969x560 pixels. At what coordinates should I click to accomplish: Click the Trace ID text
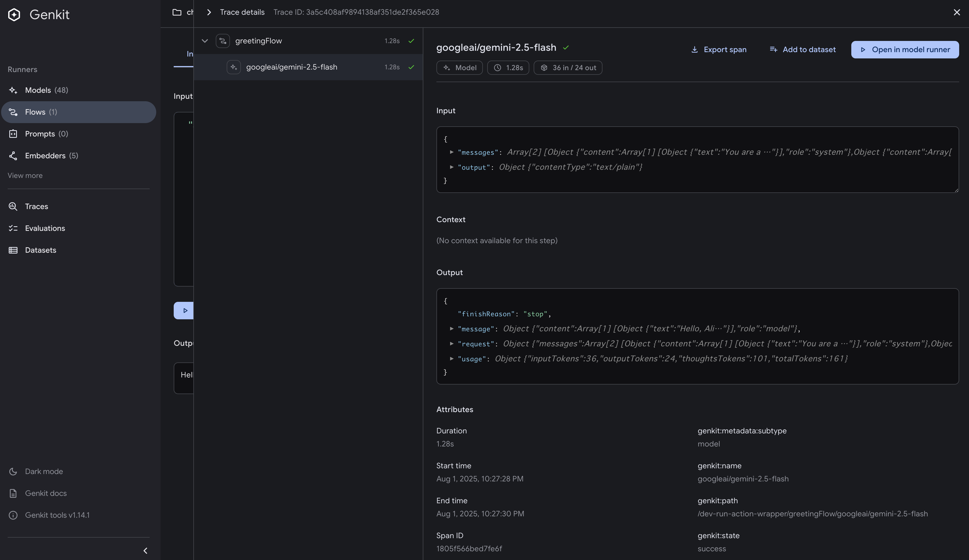pos(356,12)
